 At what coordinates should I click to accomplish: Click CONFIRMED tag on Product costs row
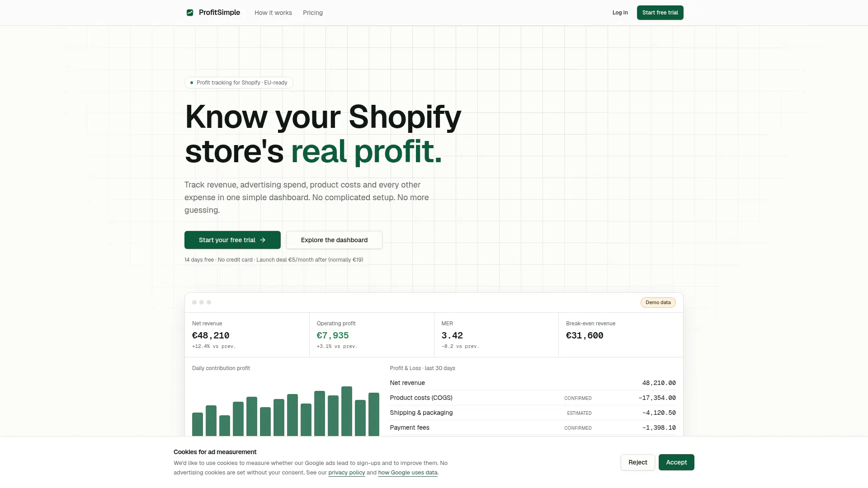click(578, 398)
